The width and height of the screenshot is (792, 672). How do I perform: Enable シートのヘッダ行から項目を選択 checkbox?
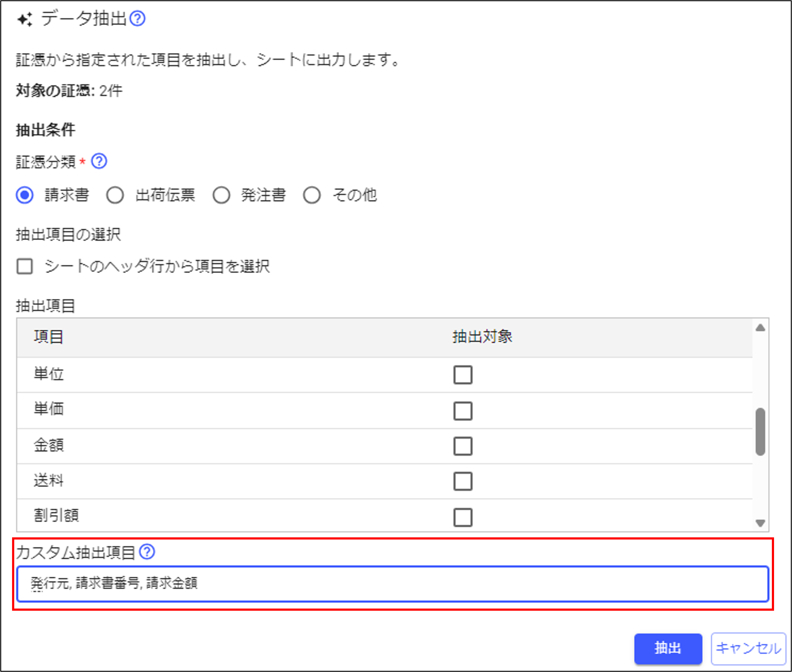click(x=25, y=266)
